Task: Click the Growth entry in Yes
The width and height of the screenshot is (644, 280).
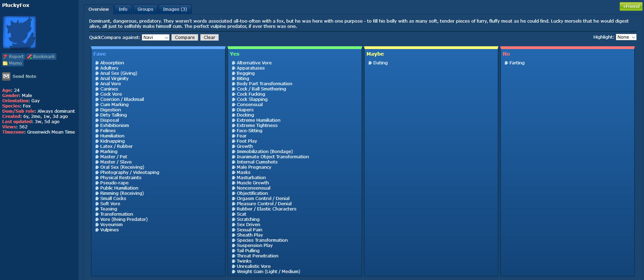Action: [x=245, y=146]
